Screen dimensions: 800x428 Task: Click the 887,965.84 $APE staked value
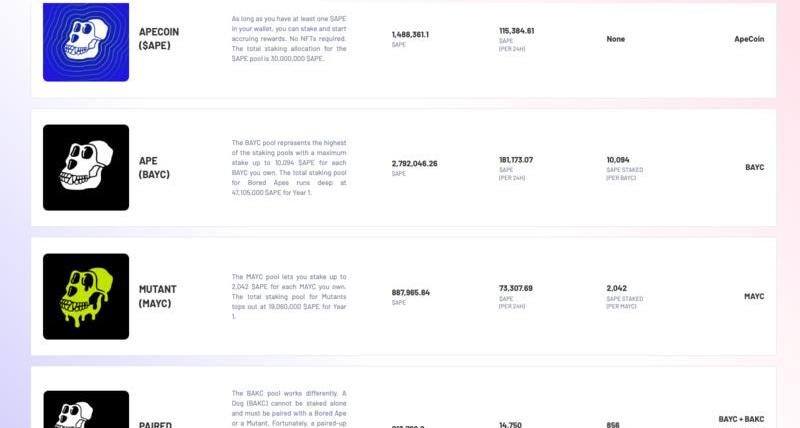(411, 293)
